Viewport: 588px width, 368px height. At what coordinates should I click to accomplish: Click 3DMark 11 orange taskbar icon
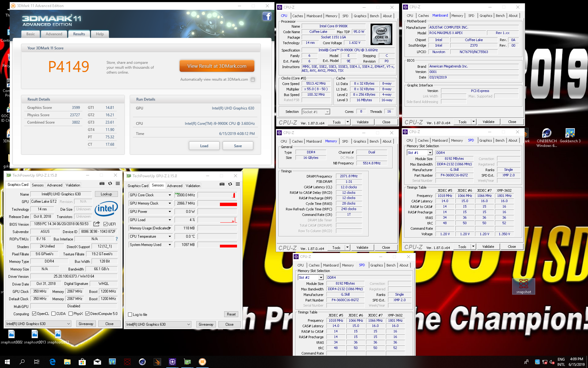pos(202,362)
